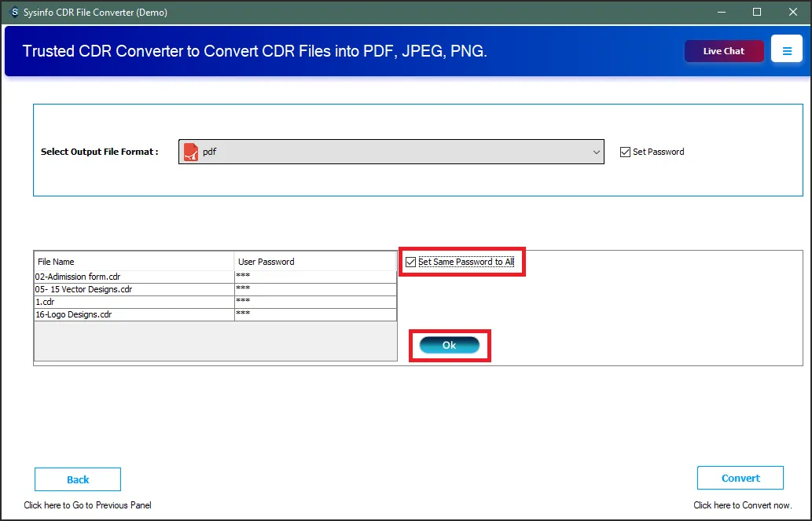812x521 pixels.
Task: Select the 1.cdr file name
Action: (134, 302)
